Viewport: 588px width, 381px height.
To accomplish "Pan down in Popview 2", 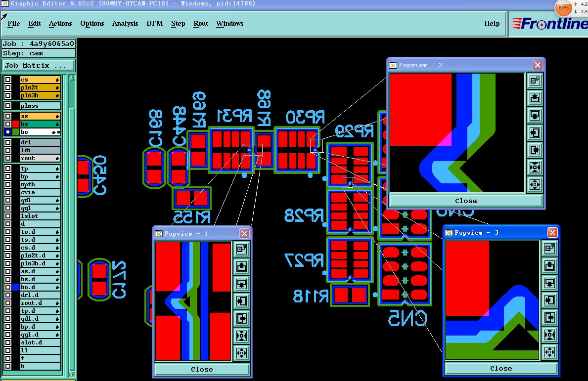I will click(x=535, y=115).
